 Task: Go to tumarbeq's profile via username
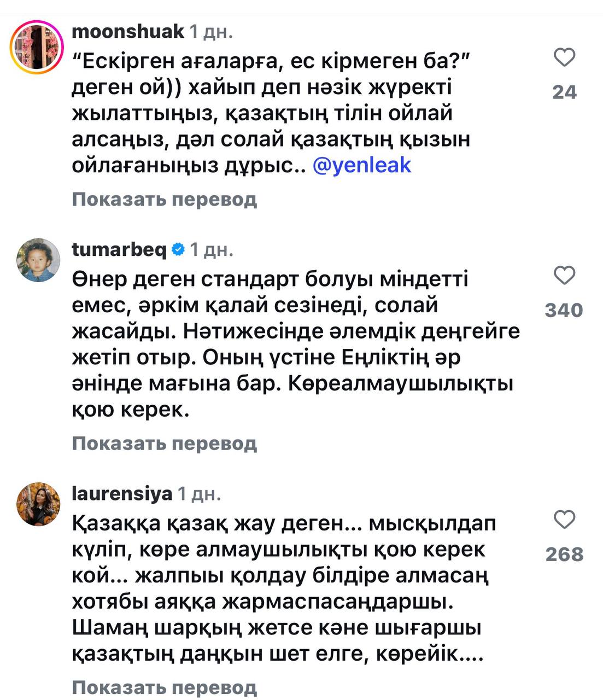(x=119, y=250)
